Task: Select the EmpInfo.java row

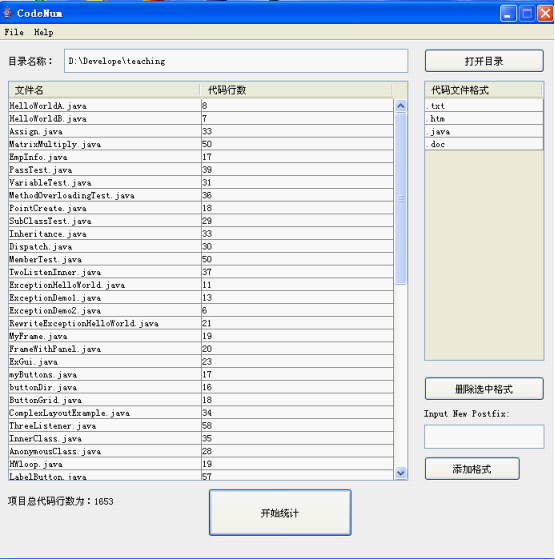Action: click(201, 157)
